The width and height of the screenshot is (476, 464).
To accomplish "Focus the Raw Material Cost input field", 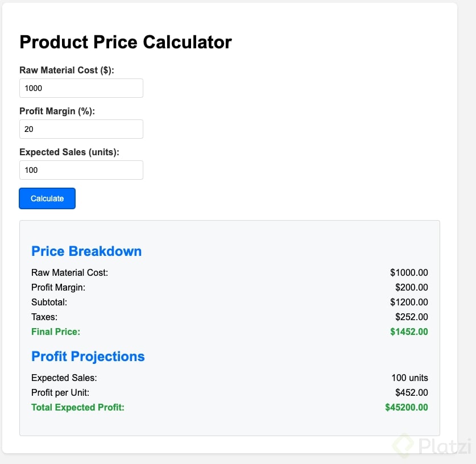I will [81, 88].
